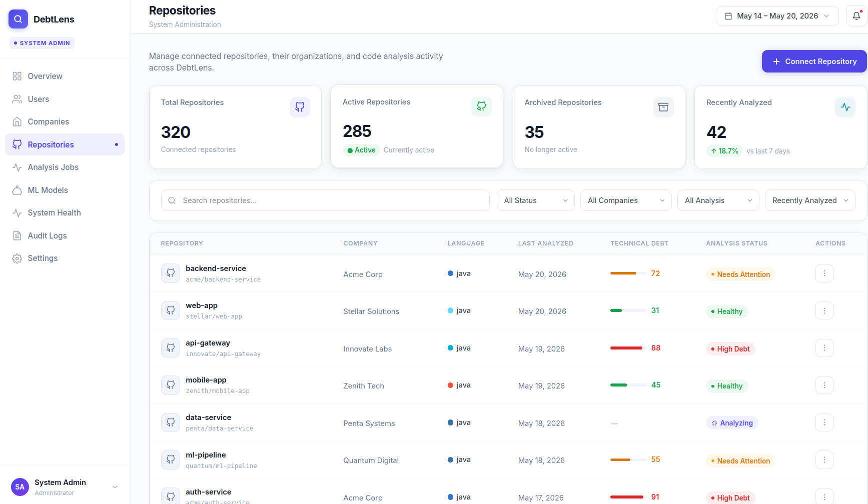Screen dimensions: 868x504
Task: Open the Users section
Action: [x=65, y=99]
